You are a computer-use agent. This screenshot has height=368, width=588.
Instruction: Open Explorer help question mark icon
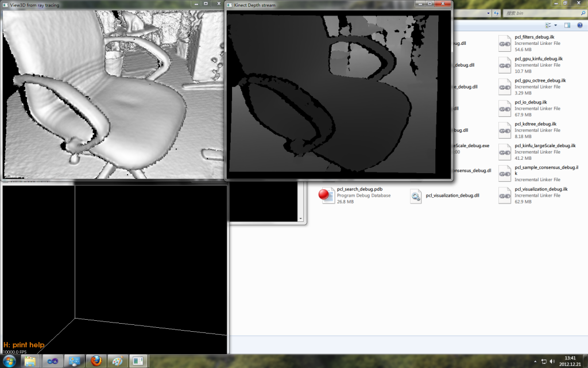click(580, 25)
